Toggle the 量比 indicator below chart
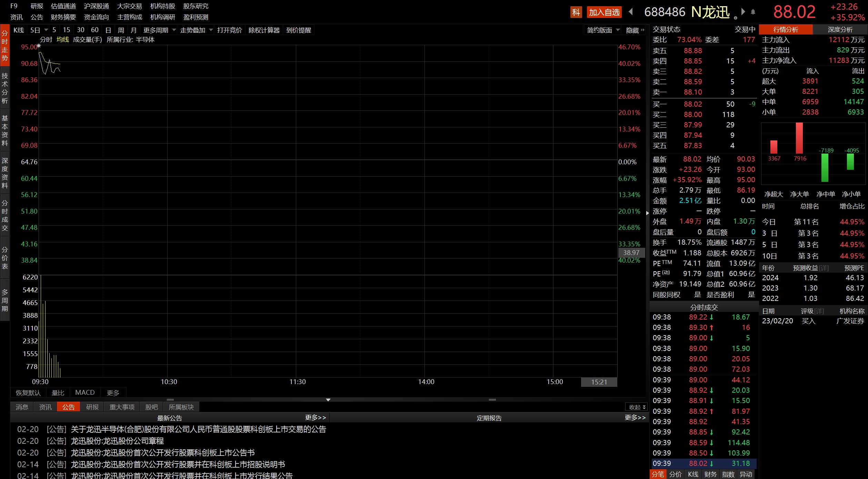This screenshot has width=868, height=479. click(58, 393)
